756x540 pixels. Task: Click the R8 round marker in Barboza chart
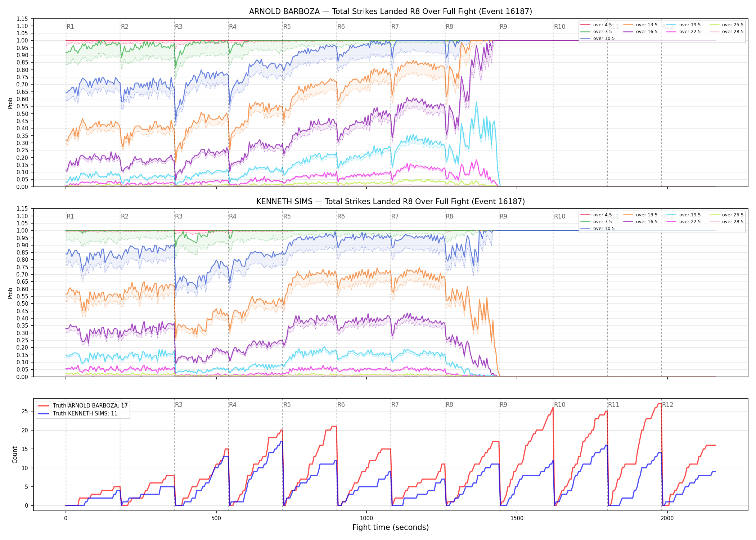[449, 27]
